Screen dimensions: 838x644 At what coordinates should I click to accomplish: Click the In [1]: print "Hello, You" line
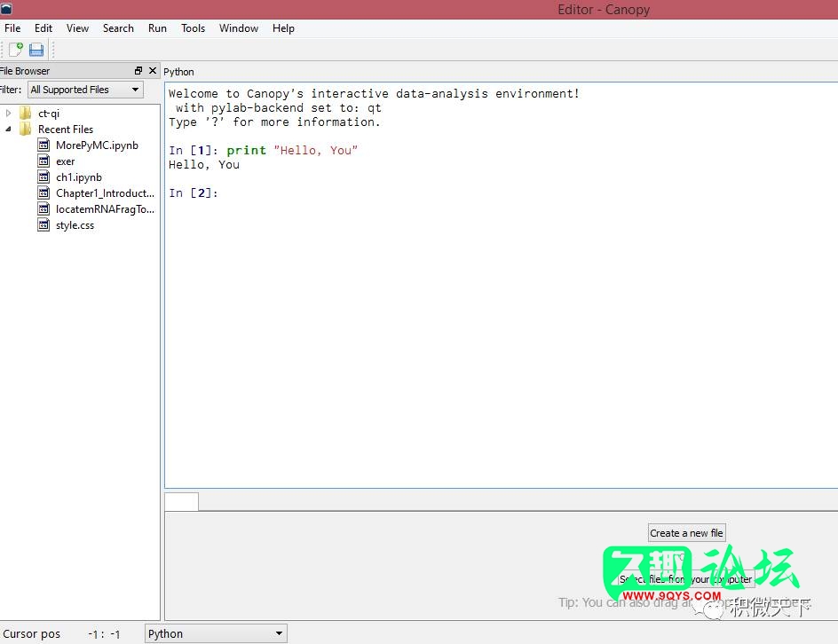coord(263,150)
